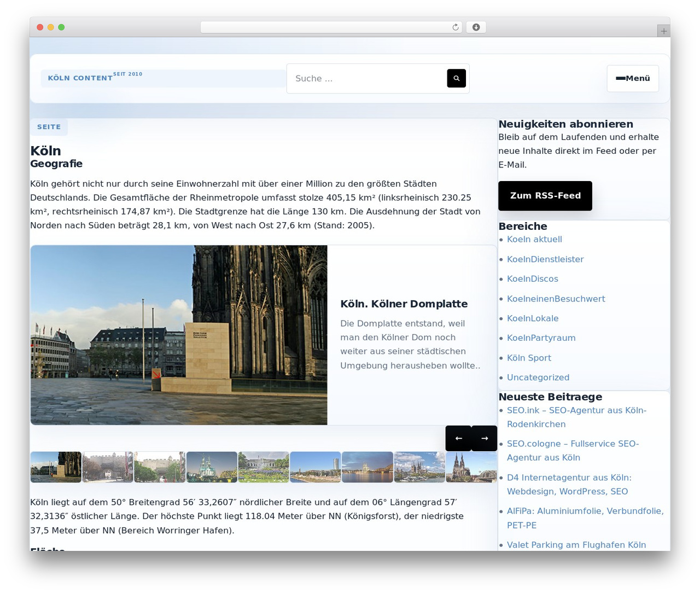Select sixth thumbnail with tall tower skyline
Screen dimensions: 700x593
click(x=316, y=467)
